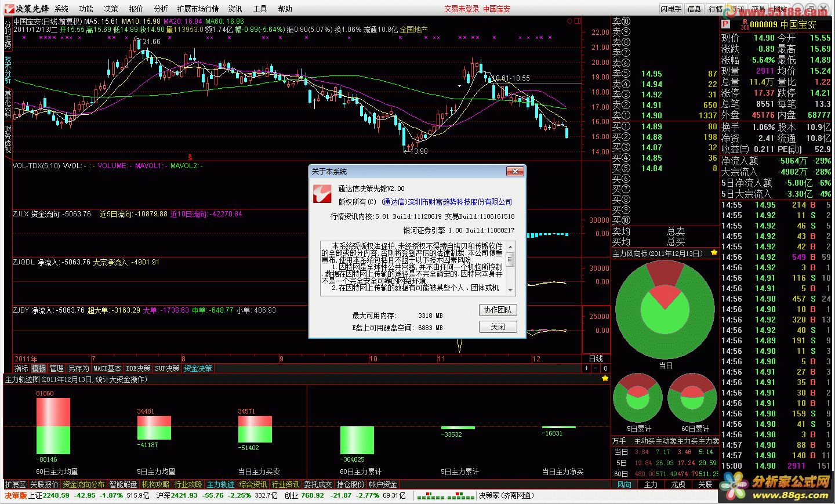
Task: Switch to the 帐户资金 bottom tab
Action: (383, 484)
